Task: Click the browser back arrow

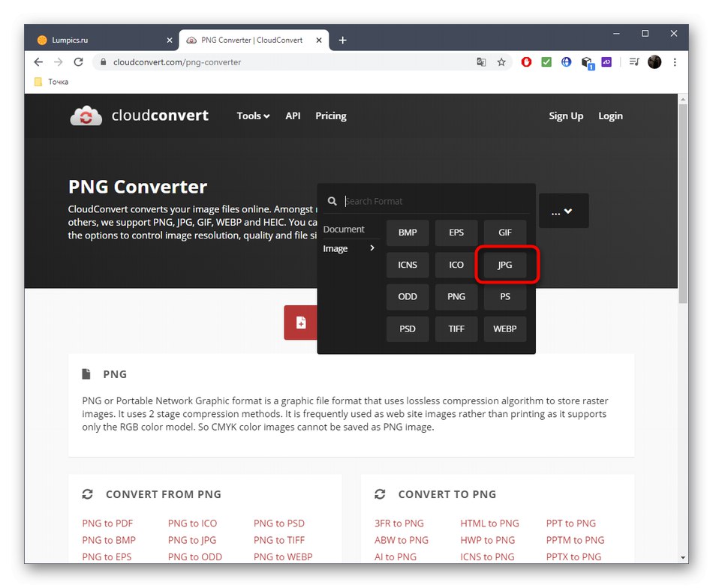Action: [38, 62]
